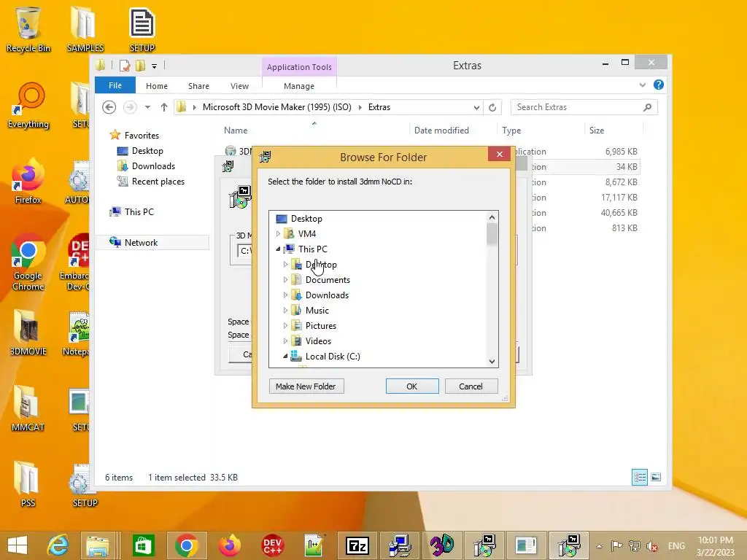The height and width of the screenshot is (560, 747).
Task: Switch Explorer to large icons view
Action: (656, 477)
